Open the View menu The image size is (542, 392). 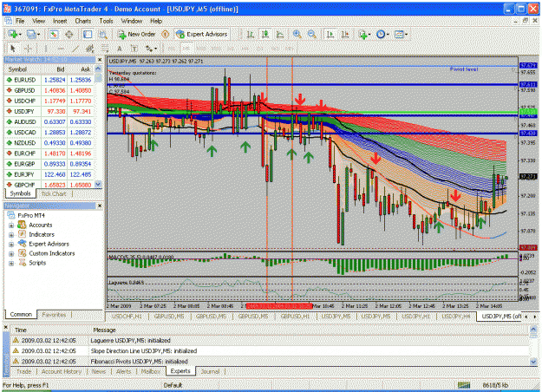tap(39, 21)
